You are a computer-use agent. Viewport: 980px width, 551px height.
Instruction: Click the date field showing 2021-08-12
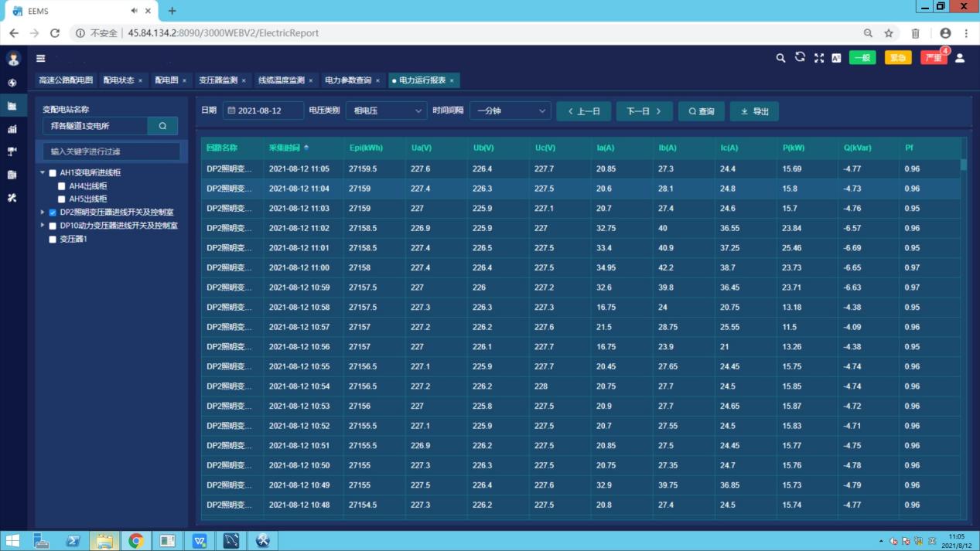tap(263, 111)
